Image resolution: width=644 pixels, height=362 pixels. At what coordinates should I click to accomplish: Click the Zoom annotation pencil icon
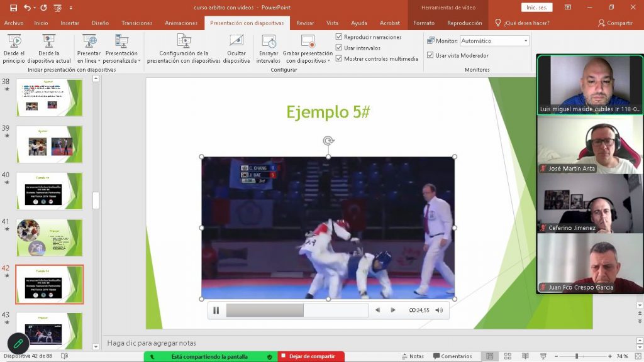[x=18, y=344]
